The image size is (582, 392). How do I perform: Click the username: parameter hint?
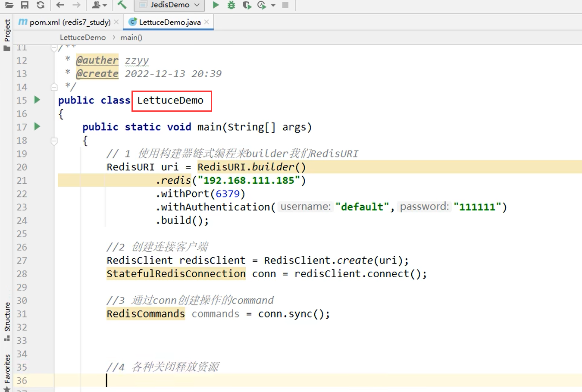(x=306, y=207)
